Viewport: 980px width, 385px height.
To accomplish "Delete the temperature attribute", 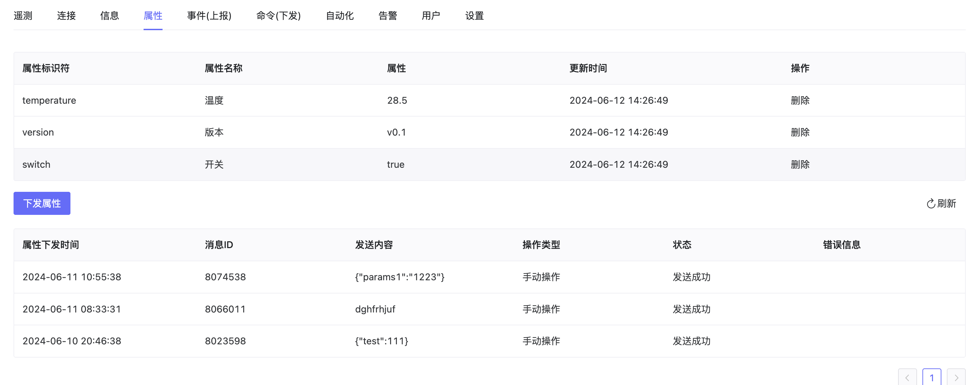I will coord(800,101).
